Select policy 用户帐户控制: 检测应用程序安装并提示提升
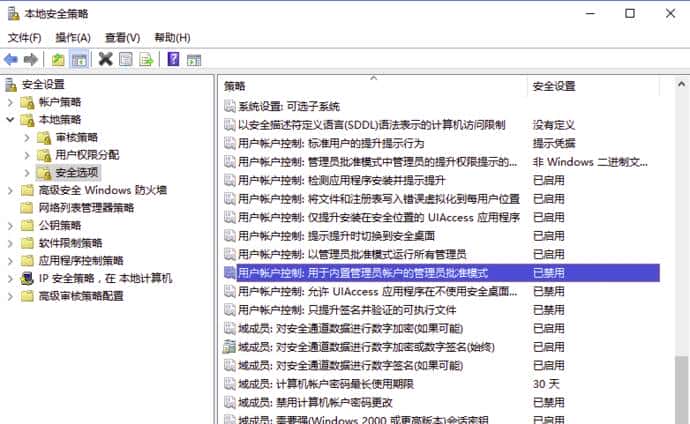Viewport: 690px width, 424px height. (x=341, y=180)
